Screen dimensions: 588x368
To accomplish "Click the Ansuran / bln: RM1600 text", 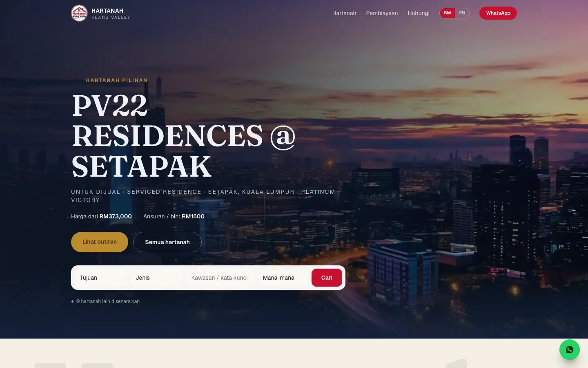I will (x=174, y=216).
